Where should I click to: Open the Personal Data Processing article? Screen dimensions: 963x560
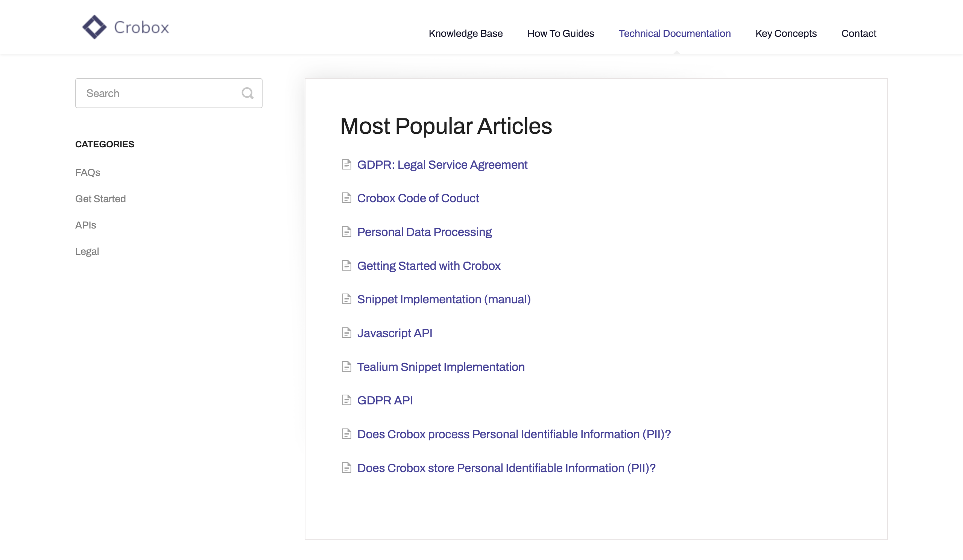click(424, 232)
